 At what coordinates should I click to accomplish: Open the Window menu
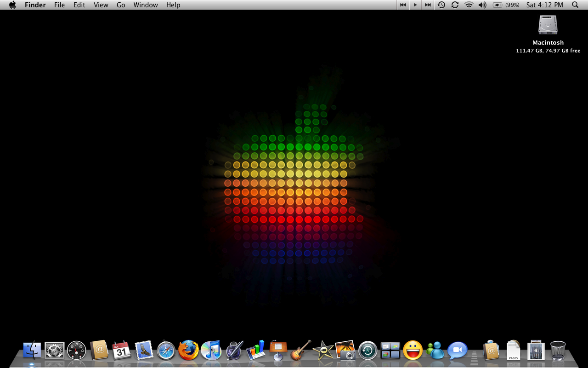[x=146, y=5]
